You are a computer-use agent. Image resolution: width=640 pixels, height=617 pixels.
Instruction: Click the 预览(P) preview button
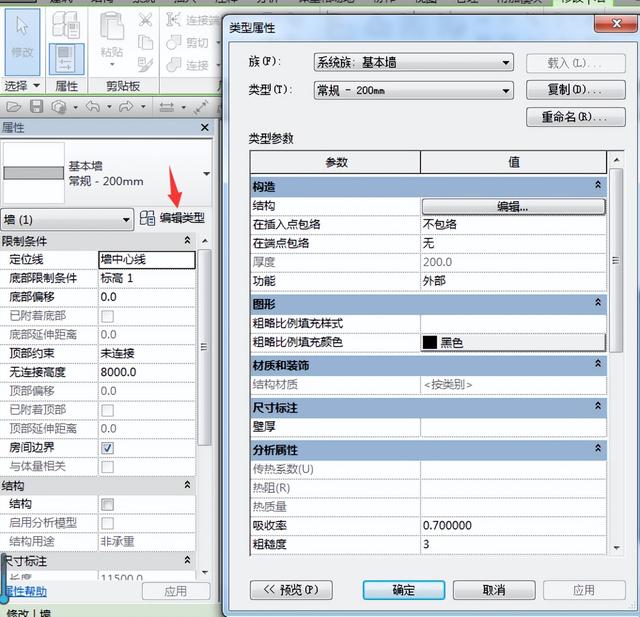tap(291, 590)
